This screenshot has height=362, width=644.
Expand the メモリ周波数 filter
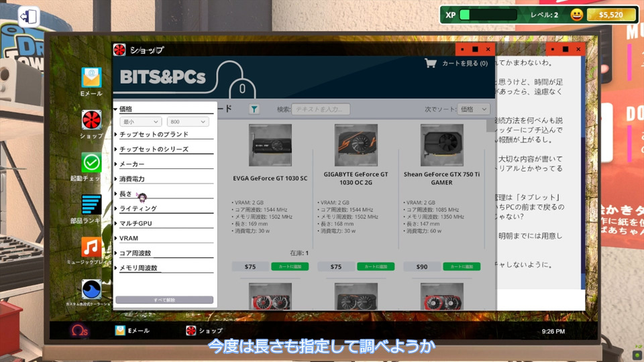point(164,267)
